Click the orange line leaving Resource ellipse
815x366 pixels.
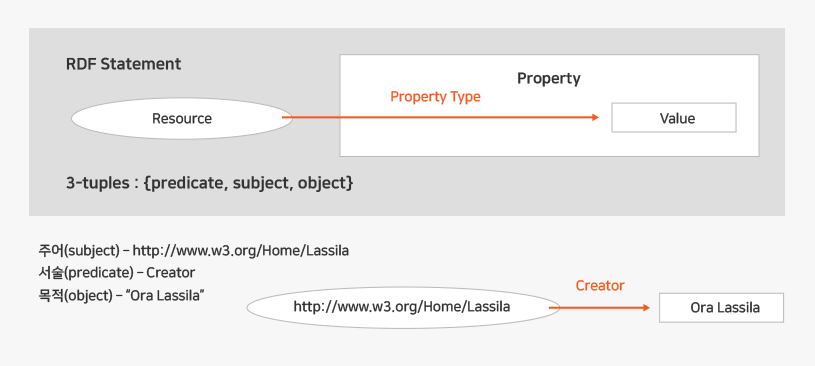coord(437,117)
